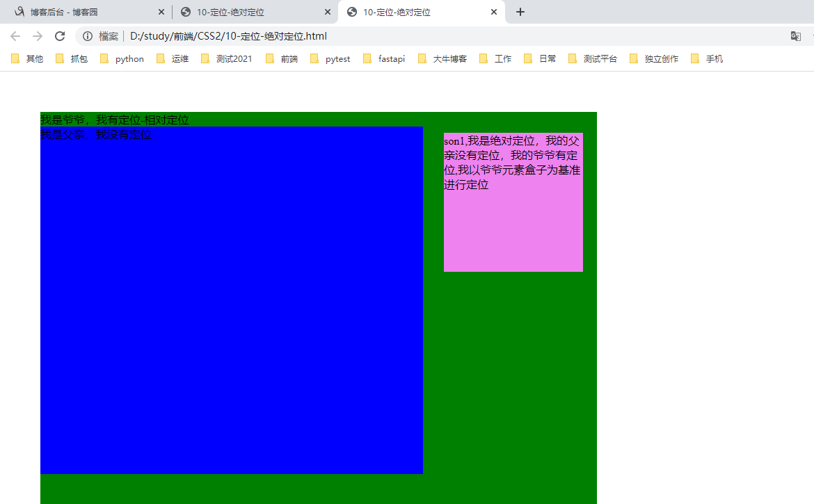Switch to the middle 10-定位-绝对定位 tab
814x504 pixels.
coord(255,12)
